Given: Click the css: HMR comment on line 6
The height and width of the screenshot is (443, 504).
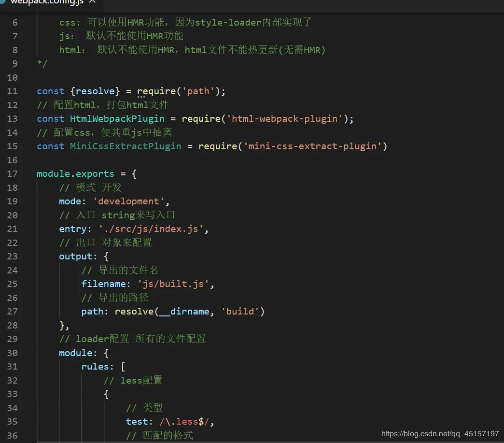Looking at the screenshot, I should pos(185,23).
